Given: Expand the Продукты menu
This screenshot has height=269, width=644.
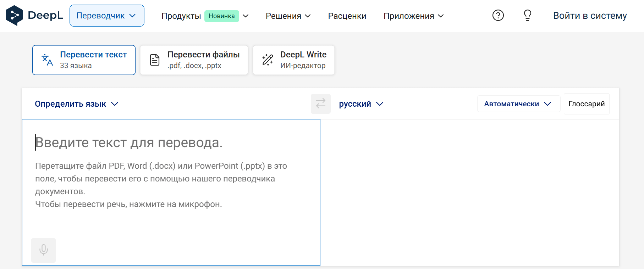Looking at the screenshot, I should 205,16.
